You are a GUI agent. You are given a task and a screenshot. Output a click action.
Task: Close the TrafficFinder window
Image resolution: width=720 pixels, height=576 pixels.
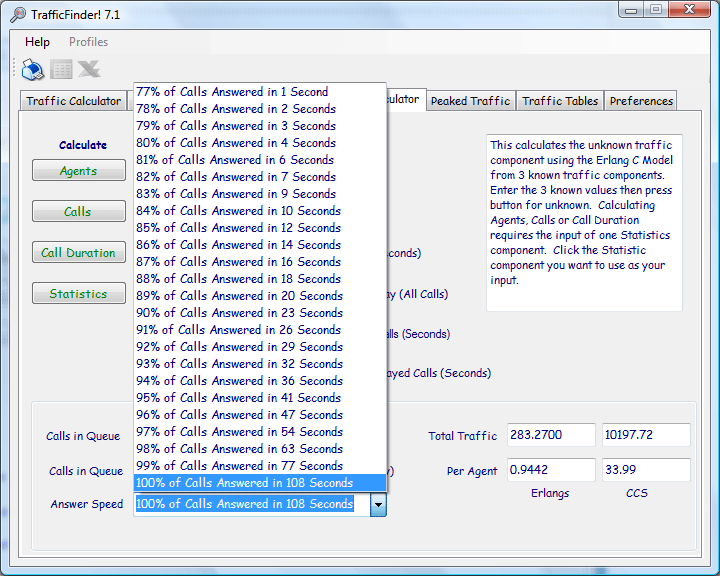689,10
